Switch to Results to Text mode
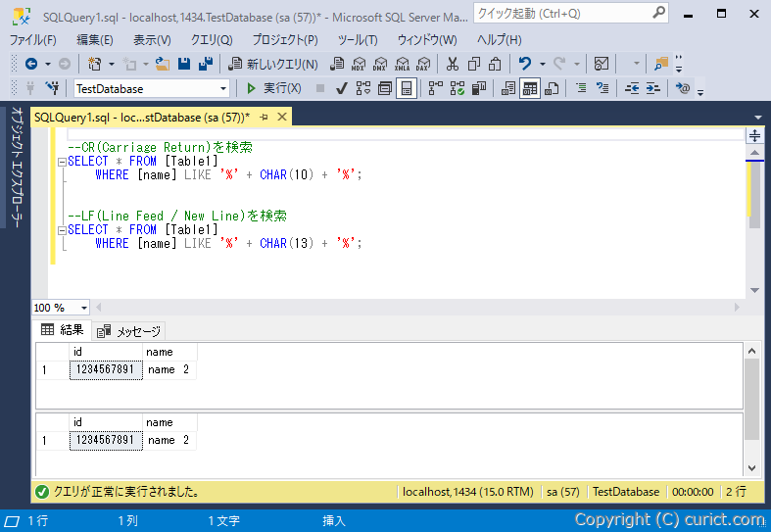This screenshot has height=532, width=771. tap(507, 88)
